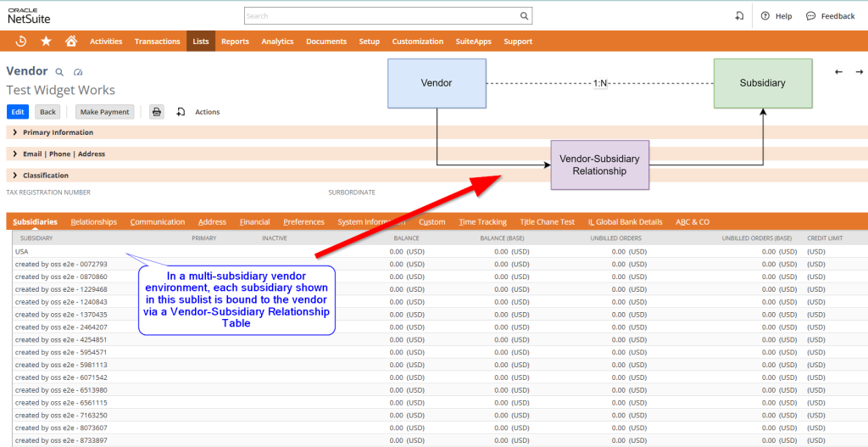Open the Transactions menu

157,42
